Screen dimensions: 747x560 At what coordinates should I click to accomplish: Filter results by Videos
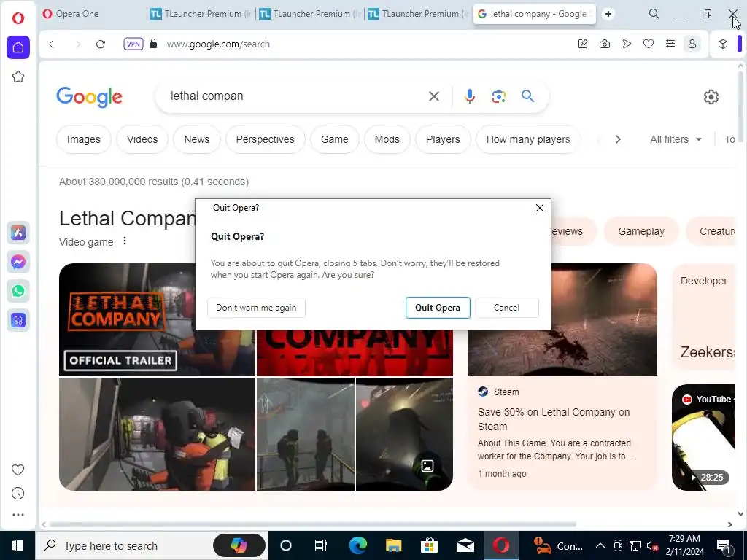142,139
